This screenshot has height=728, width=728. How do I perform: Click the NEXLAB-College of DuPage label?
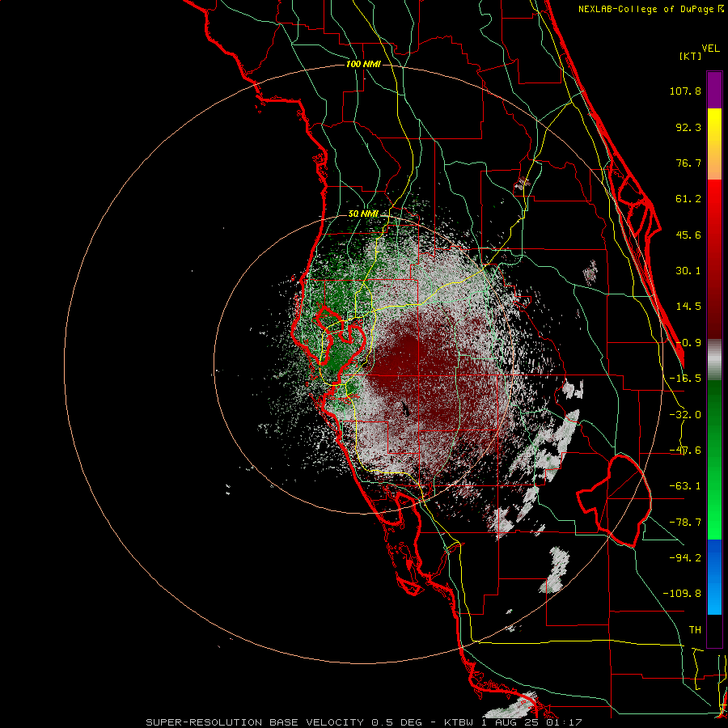[650, 9]
